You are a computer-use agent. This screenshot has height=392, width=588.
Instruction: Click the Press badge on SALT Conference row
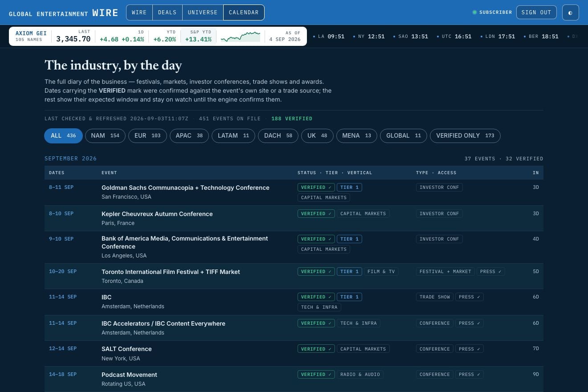[470, 349]
